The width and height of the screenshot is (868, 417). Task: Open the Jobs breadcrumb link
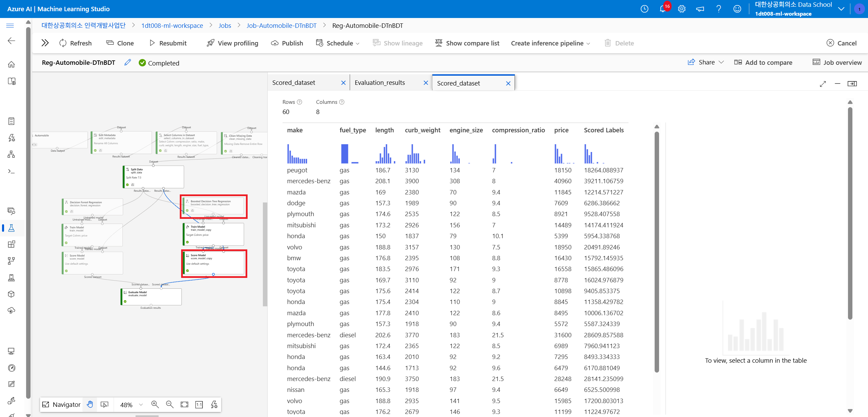click(225, 25)
